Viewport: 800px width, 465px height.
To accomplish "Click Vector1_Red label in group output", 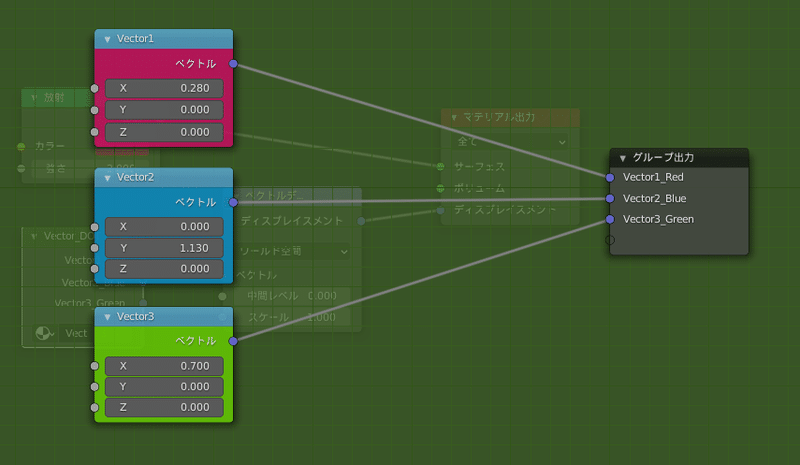I will click(653, 177).
